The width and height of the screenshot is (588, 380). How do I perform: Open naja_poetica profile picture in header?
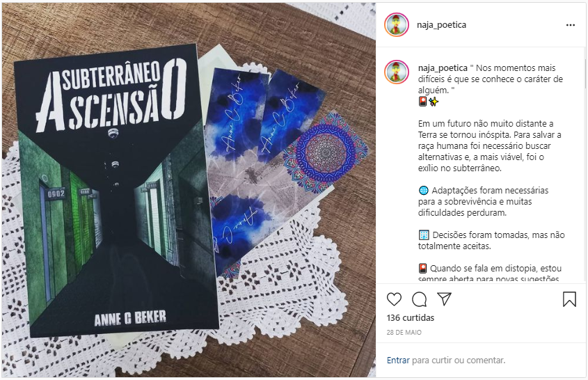(x=397, y=25)
